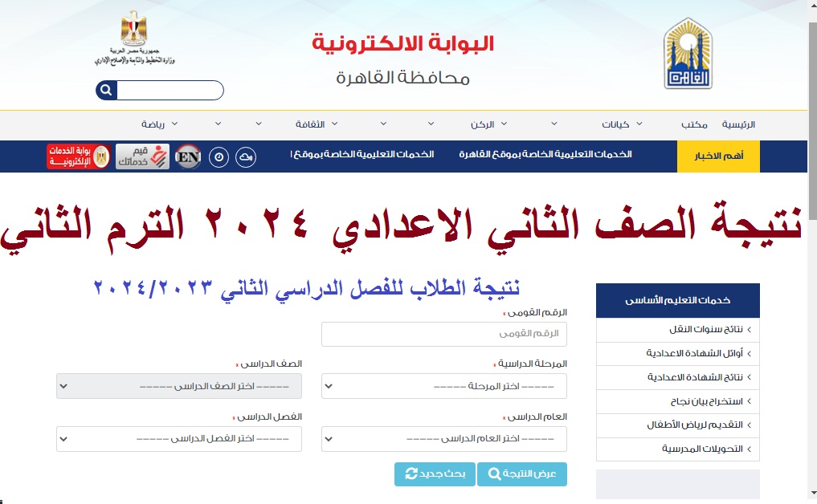Click the أهم الاخبار yellow tab
Viewport: 817px width, 504px height.
click(x=718, y=156)
